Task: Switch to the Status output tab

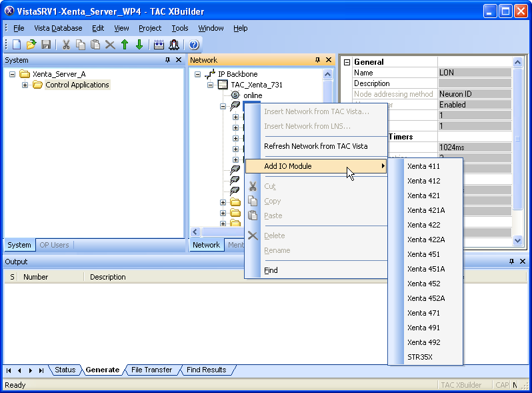Action: [x=65, y=370]
